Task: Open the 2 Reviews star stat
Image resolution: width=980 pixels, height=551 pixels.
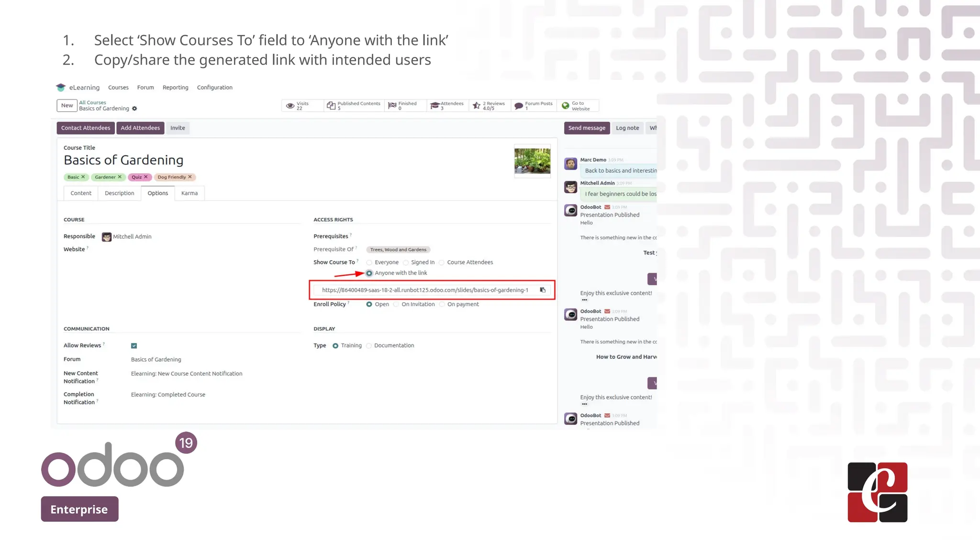Action: click(x=489, y=106)
